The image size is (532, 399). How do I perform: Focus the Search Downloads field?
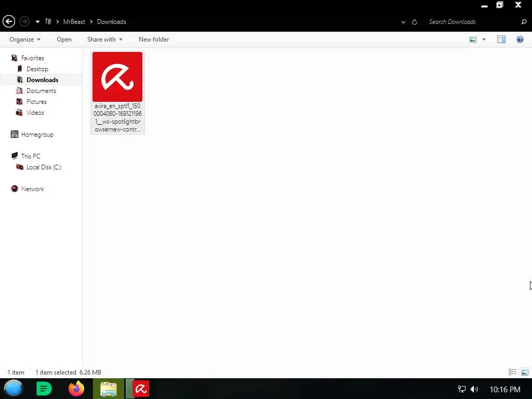pos(472,22)
